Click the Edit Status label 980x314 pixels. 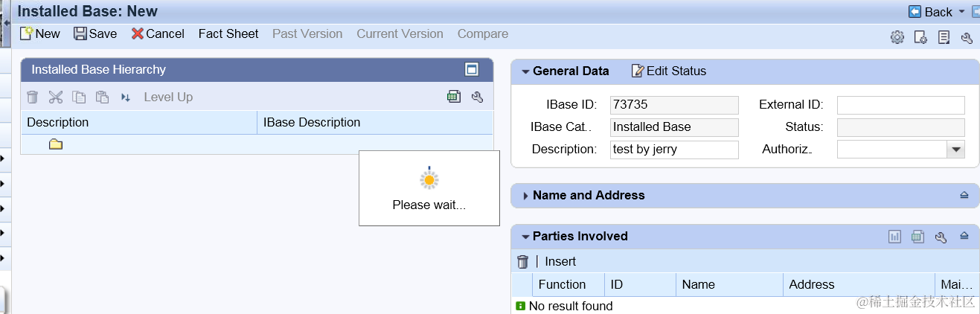(676, 71)
